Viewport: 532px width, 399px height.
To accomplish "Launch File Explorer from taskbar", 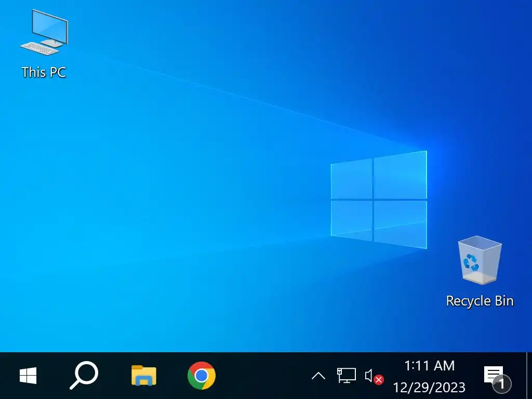I will tap(144, 376).
